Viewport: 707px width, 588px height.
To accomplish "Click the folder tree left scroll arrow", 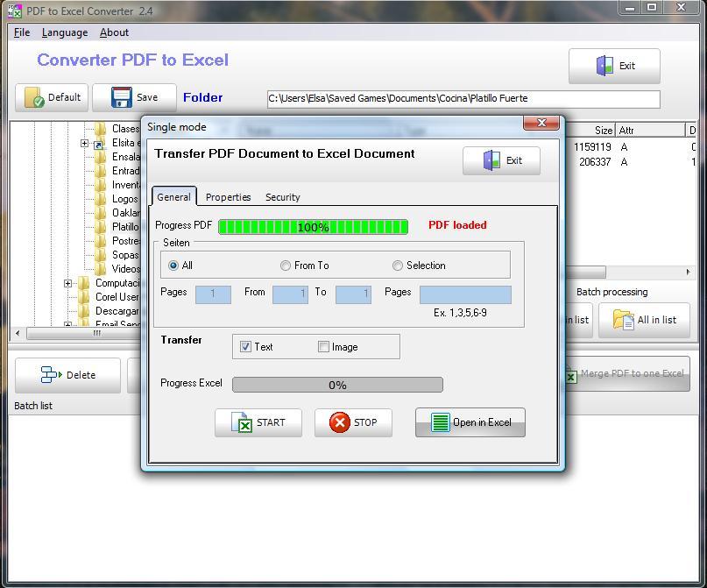I will pyautogui.click(x=18, y=333).
